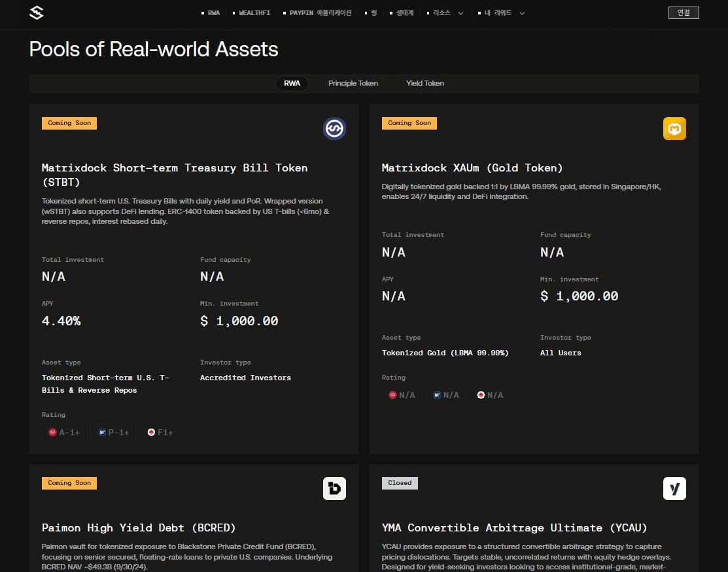Image resolution: width=728 pixels, height=572 pixels.
Task: Select the RWA tab
Action: click(292, 83)
